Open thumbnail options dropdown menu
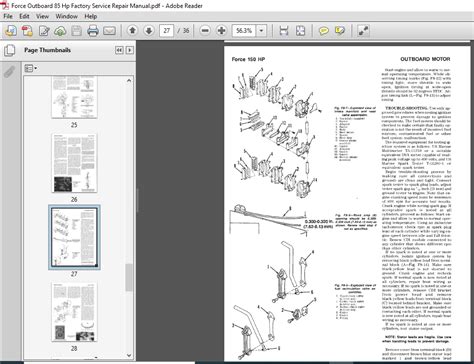Screen dimensions: 474x364 [x=31, y=68]
